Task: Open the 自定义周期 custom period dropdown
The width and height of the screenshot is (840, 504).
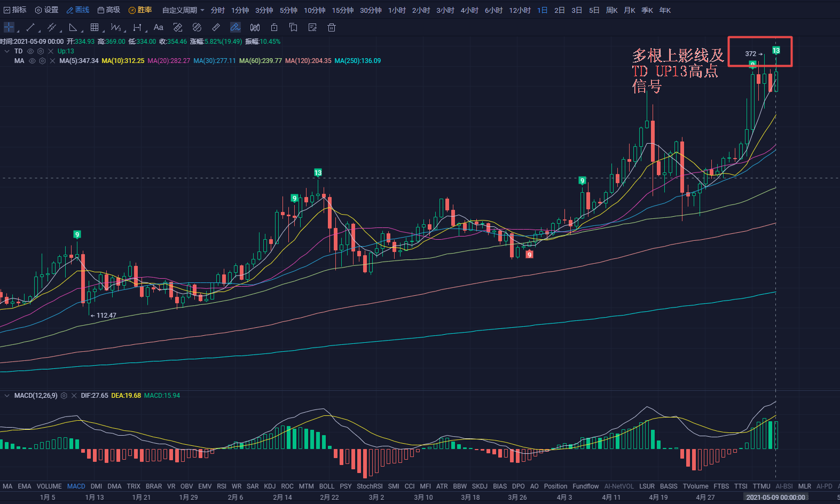Action: (183, 10)
